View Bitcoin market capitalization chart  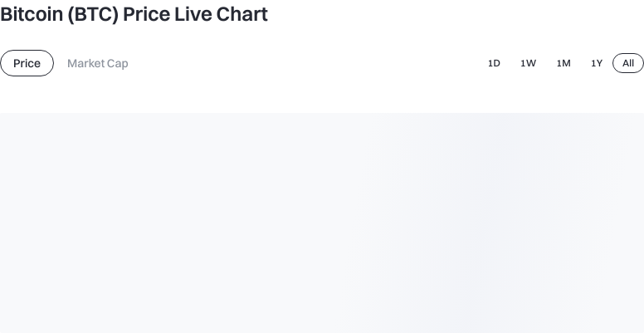(97, 63)
